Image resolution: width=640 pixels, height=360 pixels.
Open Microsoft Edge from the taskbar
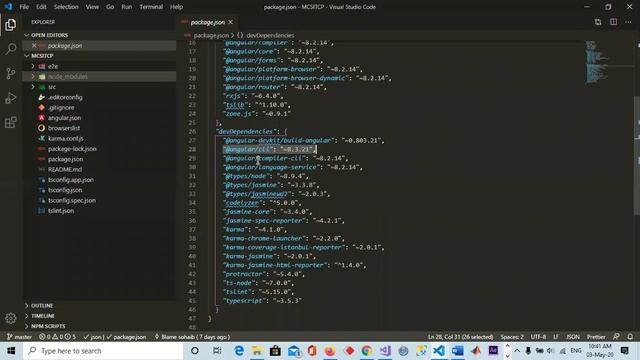[239, 351]
